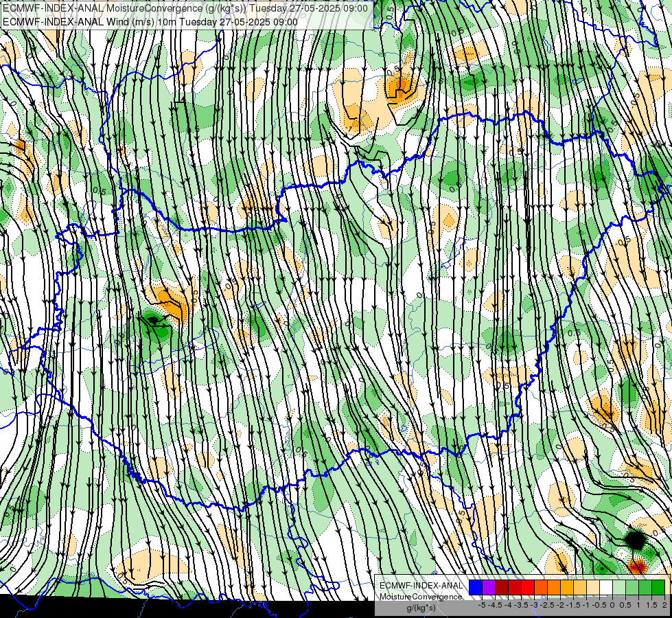The image size is (672, 618).
Task: Click the legend unit label g/(kg*s)
Action: (421, 608)
